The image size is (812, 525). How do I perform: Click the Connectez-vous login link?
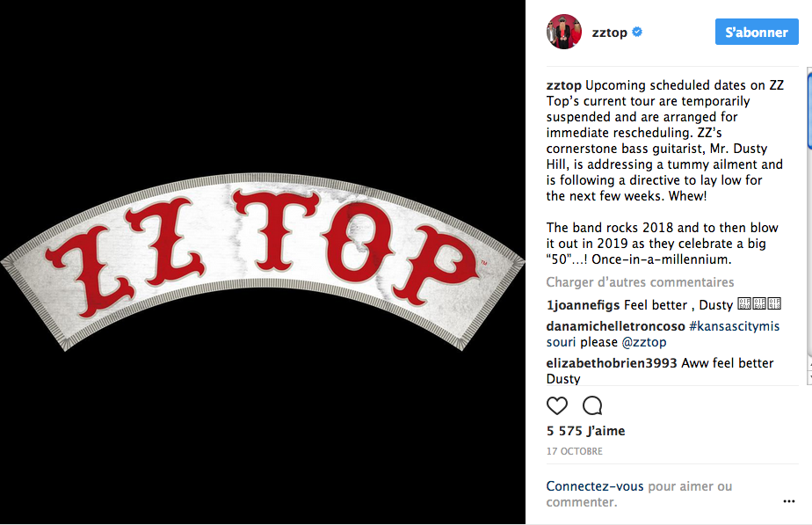[x=594, y=486]
